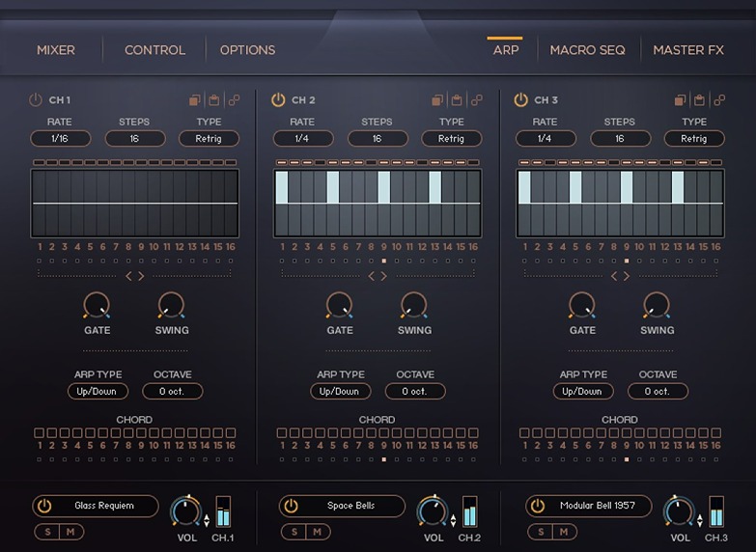This screenshot has height=552, width=756.
Task: Open the MASTER FX tab
Action: [688, 50]
